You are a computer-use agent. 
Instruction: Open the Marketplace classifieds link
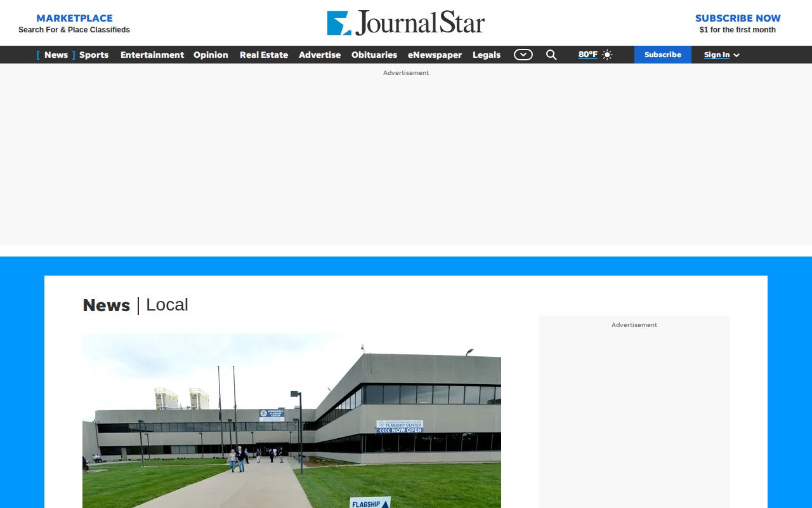tap(74, 23)
